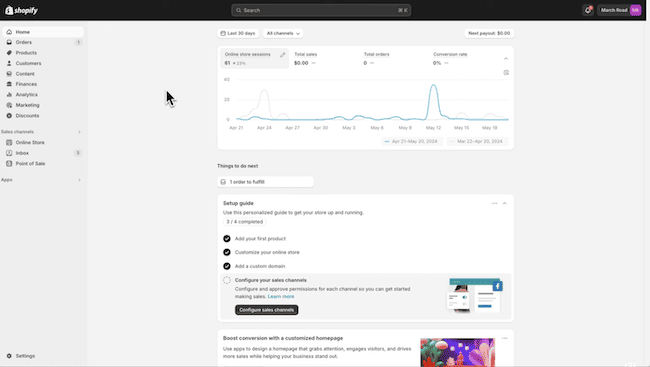
Task: Open the notifications bell
Action: (x=588, y=10)
